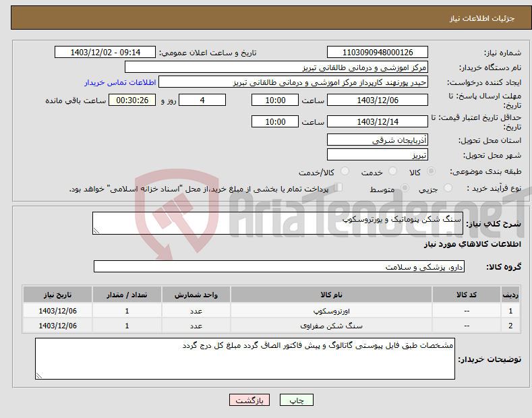Click the goods group field دارو، پزشکی و سلامت
Image resolution: width=532 pixels, height=418 pixels.
[279, 267]
